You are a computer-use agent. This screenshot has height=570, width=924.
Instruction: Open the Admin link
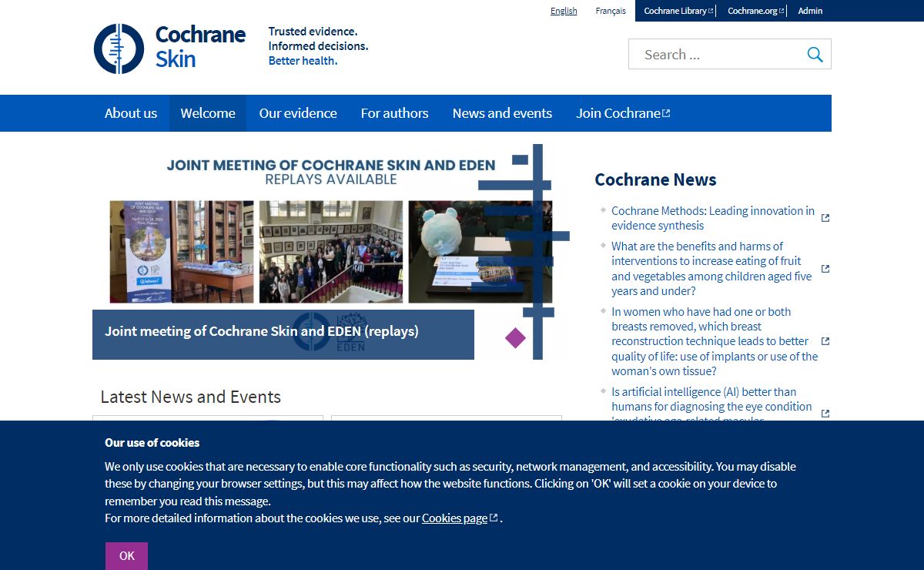click(810, 11)
